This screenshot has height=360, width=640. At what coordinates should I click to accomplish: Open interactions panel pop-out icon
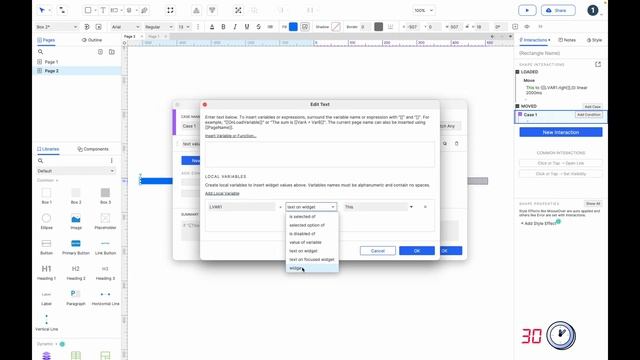598,64
